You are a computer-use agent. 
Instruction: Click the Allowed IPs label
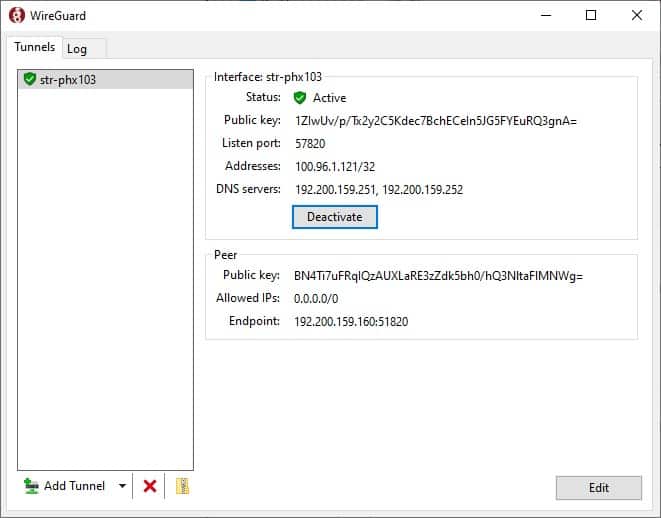pyautogui.click(x=248, y=298)
